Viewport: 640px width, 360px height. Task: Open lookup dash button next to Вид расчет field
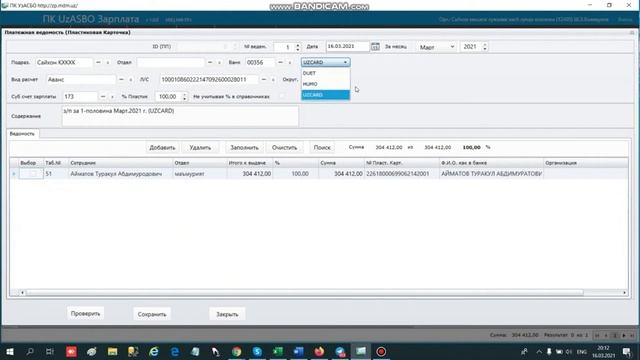(x=121, y=80)
